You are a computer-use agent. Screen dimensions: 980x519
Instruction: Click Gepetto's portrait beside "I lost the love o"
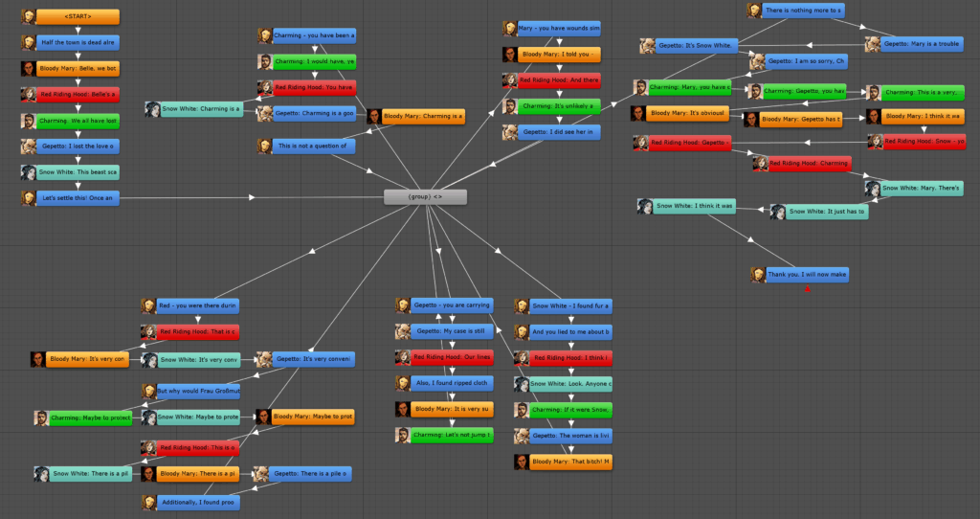[29, 147]
